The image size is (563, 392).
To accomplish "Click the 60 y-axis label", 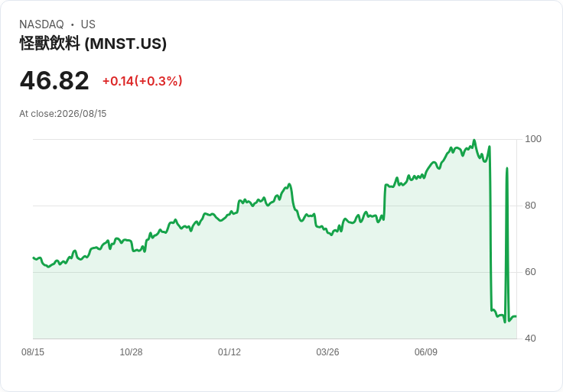I will (530, 272).
